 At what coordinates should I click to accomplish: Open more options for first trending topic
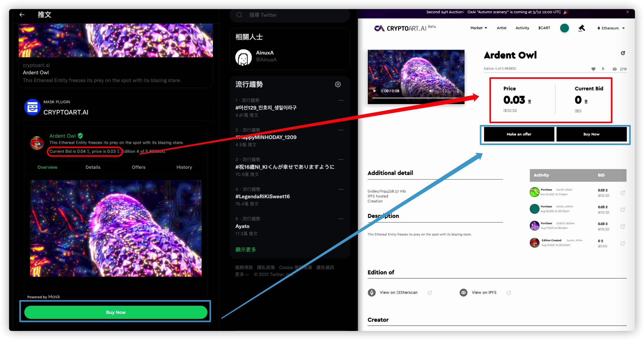tap(341, 100)
